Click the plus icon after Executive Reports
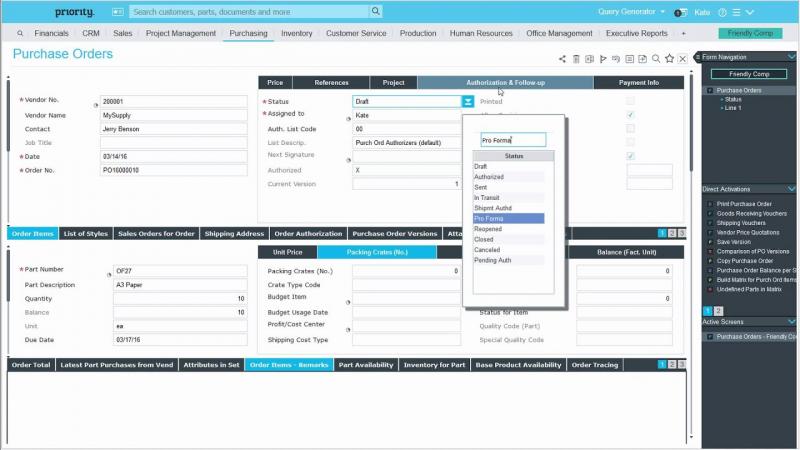Screen dimensions: 800x450 pyautogui.click(x=684, y=33)
